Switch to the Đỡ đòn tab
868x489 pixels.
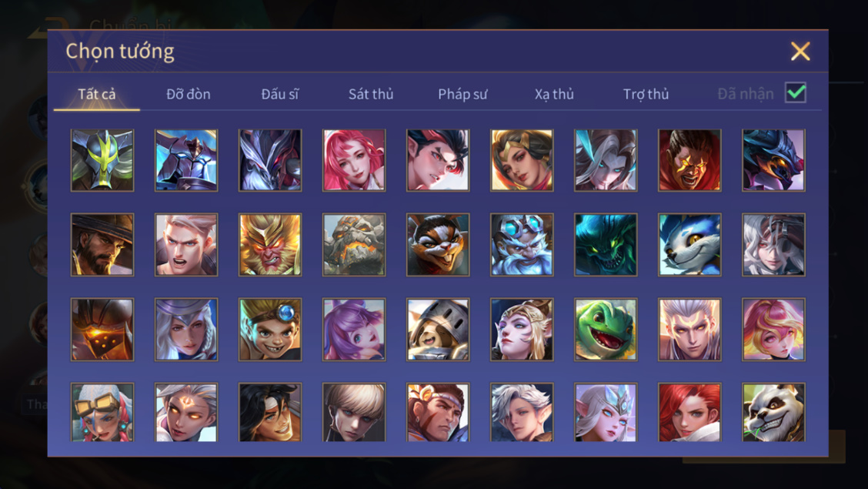[x=189, y=94]
